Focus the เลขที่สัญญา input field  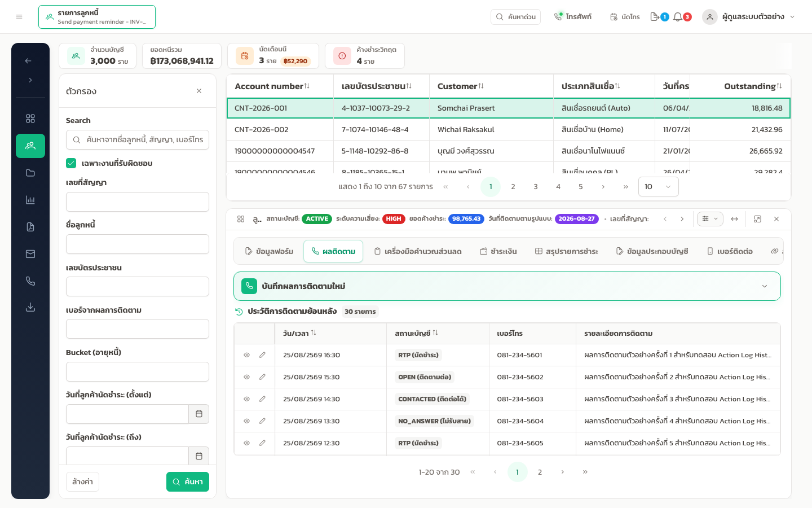point(138,202)
